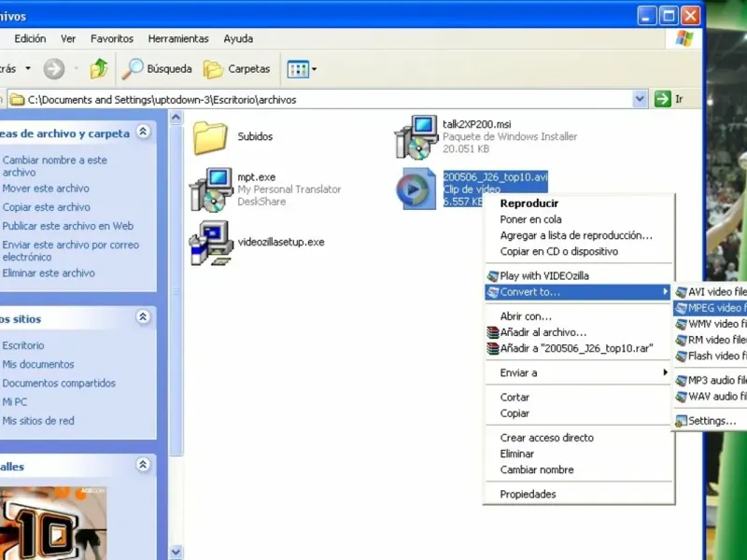This screenshot has width=747, height=560.
Task: Choose Agregar a lista de reproducción
Action: point(579,236)
